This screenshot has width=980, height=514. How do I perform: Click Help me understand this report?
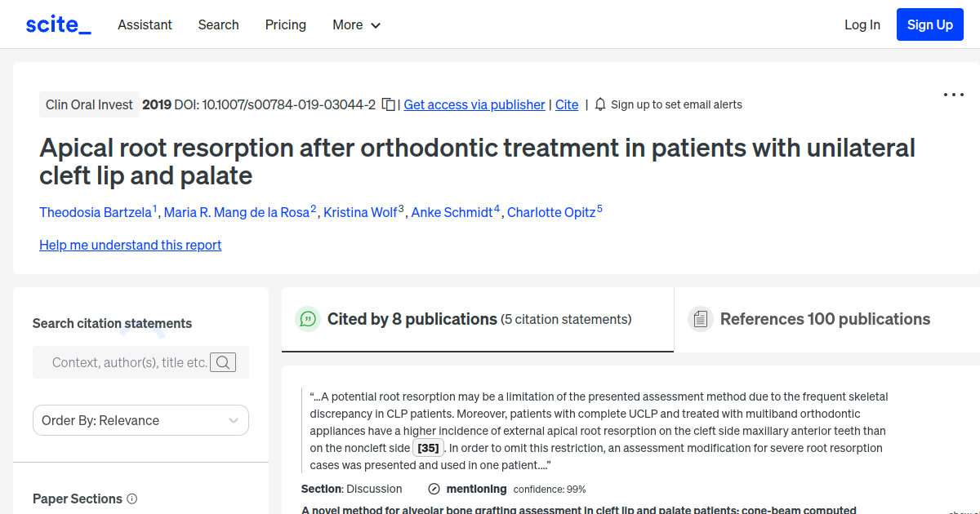pos(130,245)
